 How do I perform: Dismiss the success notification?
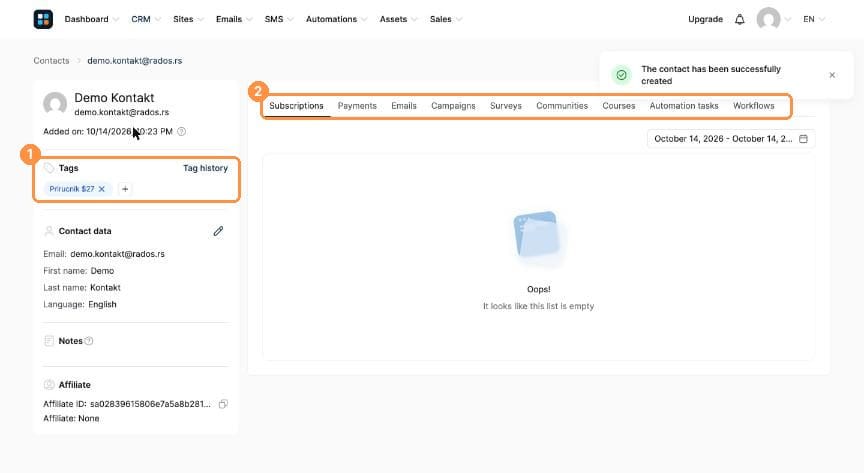tap(832, 75)
